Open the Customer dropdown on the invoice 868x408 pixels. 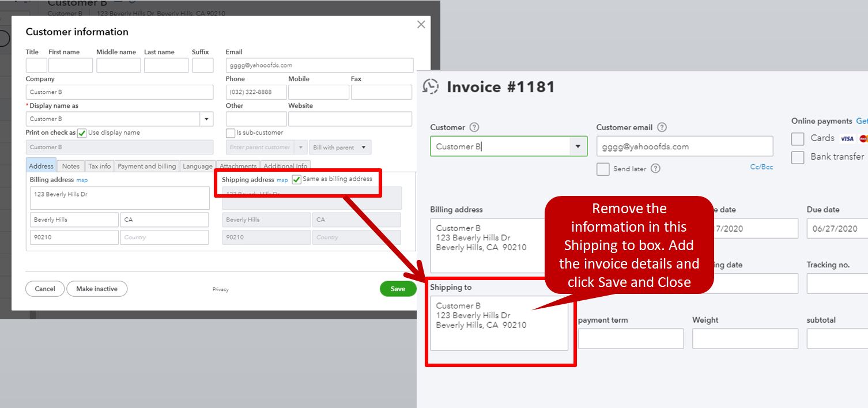pos(578,146)
